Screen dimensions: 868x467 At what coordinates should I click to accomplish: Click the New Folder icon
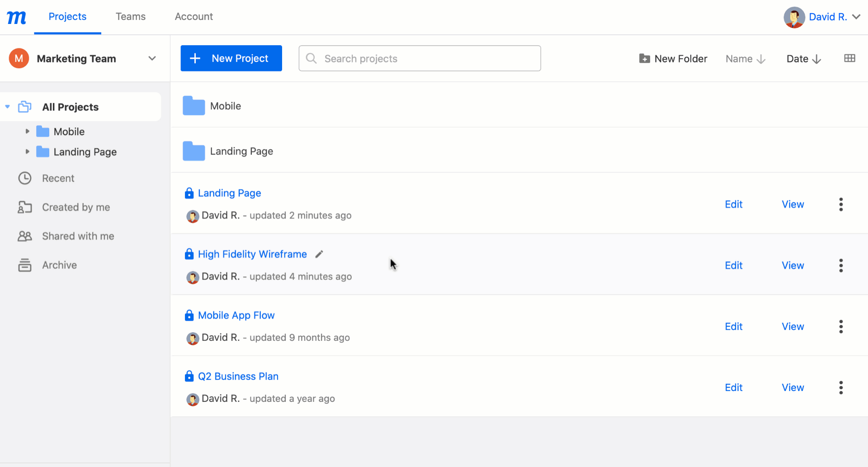click(644, 58)
